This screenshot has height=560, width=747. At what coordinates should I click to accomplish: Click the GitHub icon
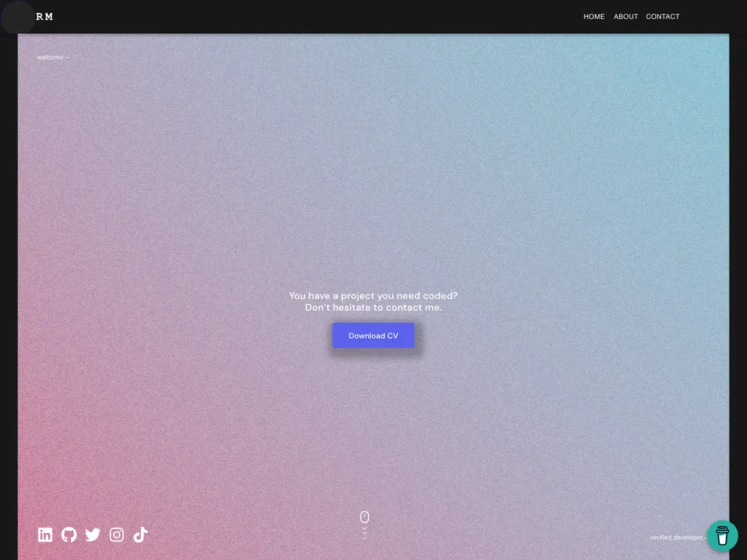69,534
